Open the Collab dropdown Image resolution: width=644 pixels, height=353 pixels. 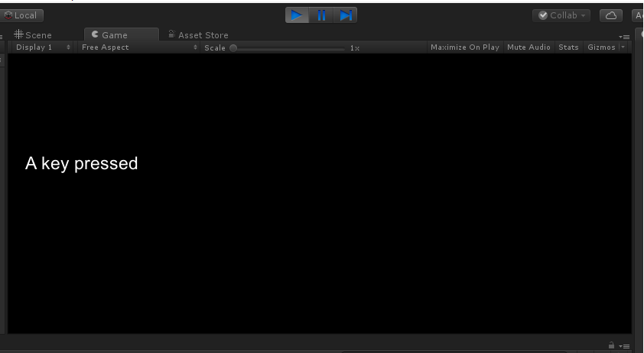pos(561,15)
